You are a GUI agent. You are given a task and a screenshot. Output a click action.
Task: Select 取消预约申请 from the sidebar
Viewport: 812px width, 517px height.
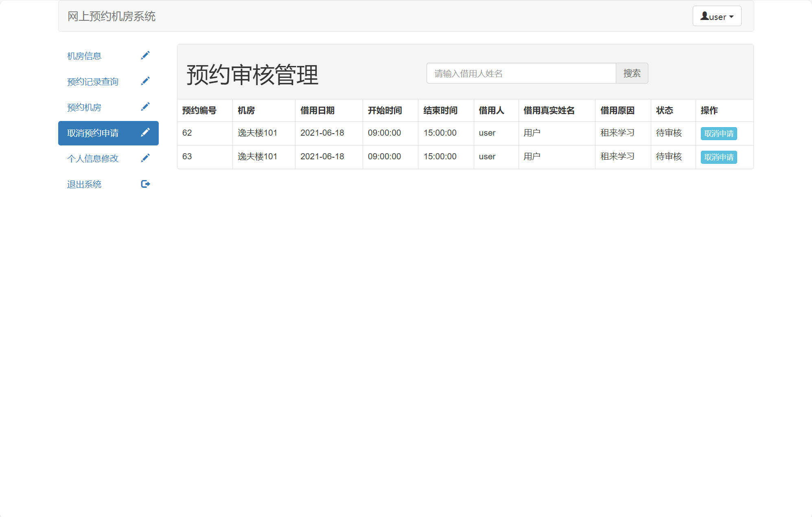93,133
